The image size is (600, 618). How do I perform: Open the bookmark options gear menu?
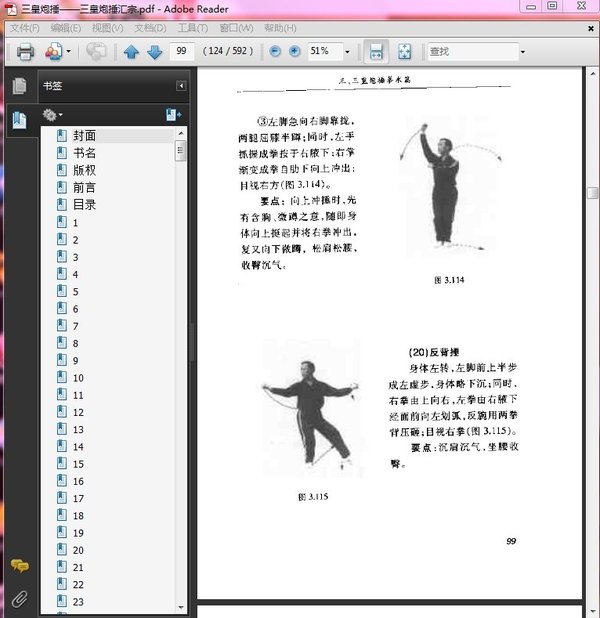tap(53, 116)
